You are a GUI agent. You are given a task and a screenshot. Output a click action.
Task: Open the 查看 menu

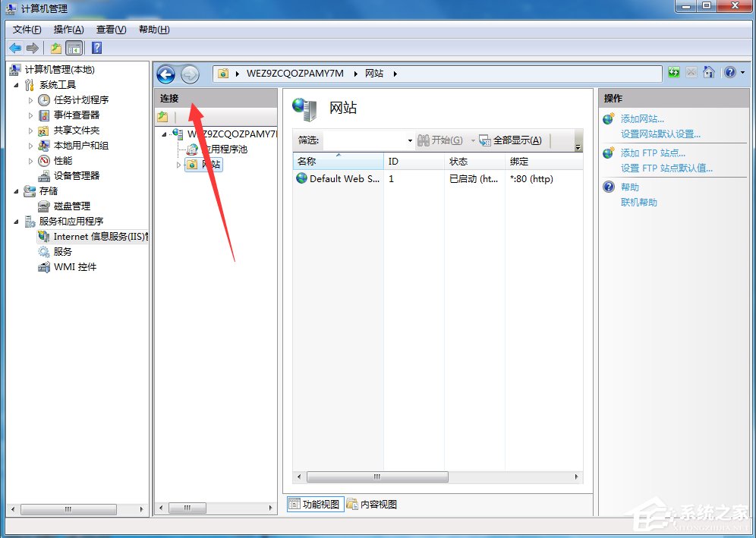tap(110, 30)
